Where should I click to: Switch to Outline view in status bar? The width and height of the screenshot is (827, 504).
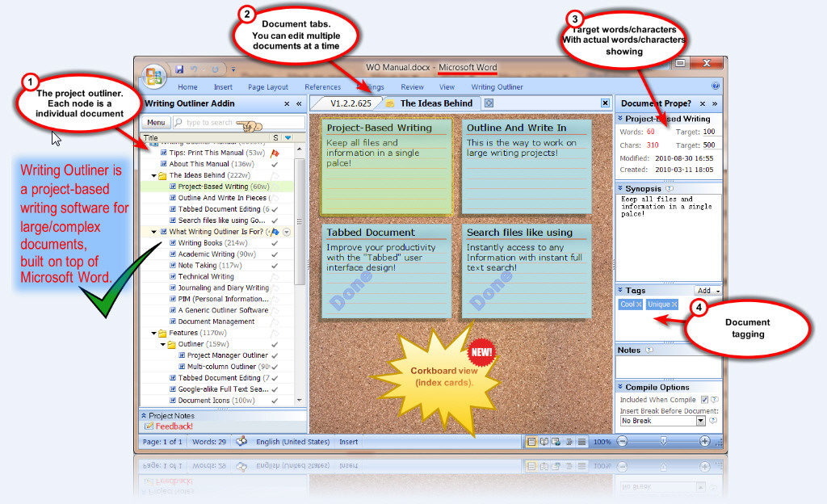coord(569,442)
